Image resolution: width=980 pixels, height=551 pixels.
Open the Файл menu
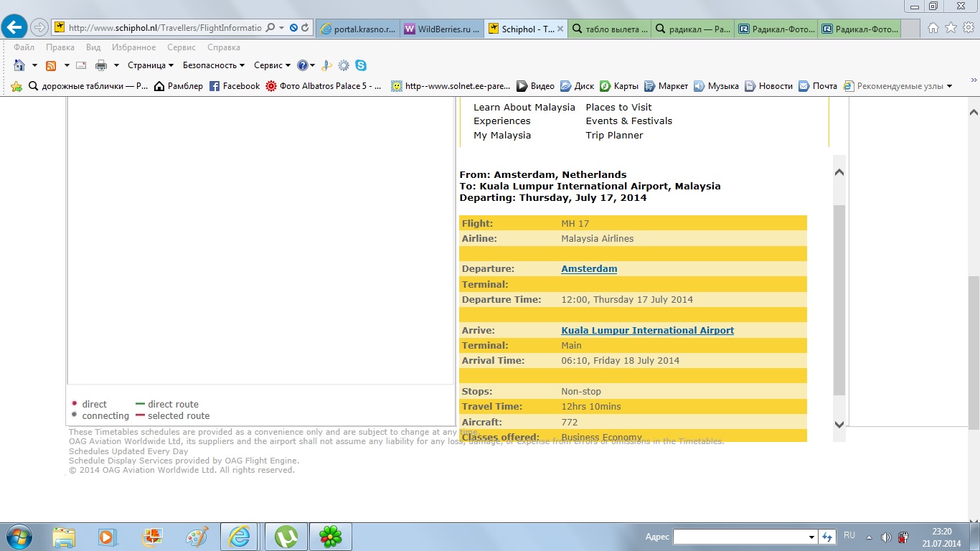coord(24,47)
